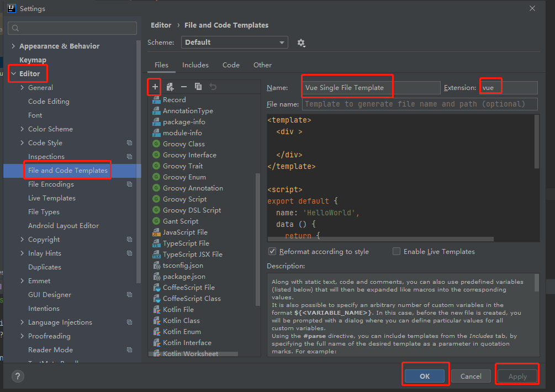This screenshot has width=555, height=392.
Task: Click the Editor breadcrumb link
Action: point(161,25)
